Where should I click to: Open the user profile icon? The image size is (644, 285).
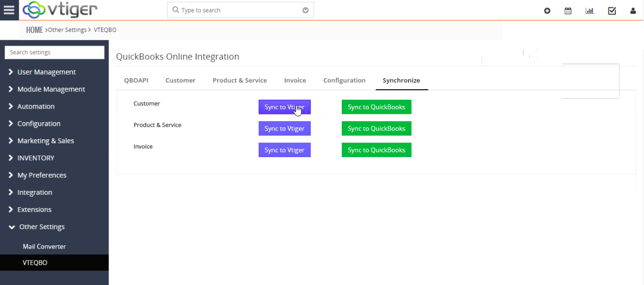tap(633, 10)
